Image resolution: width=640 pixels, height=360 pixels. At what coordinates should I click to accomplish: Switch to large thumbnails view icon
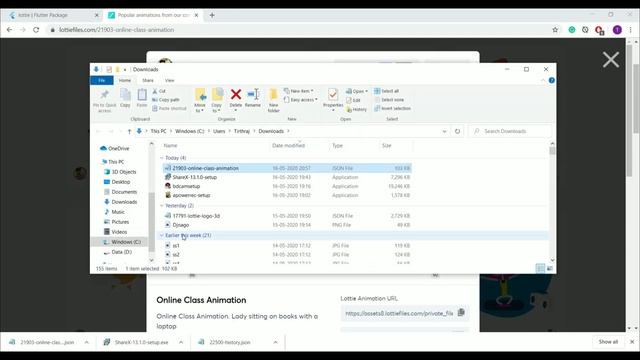549,268
